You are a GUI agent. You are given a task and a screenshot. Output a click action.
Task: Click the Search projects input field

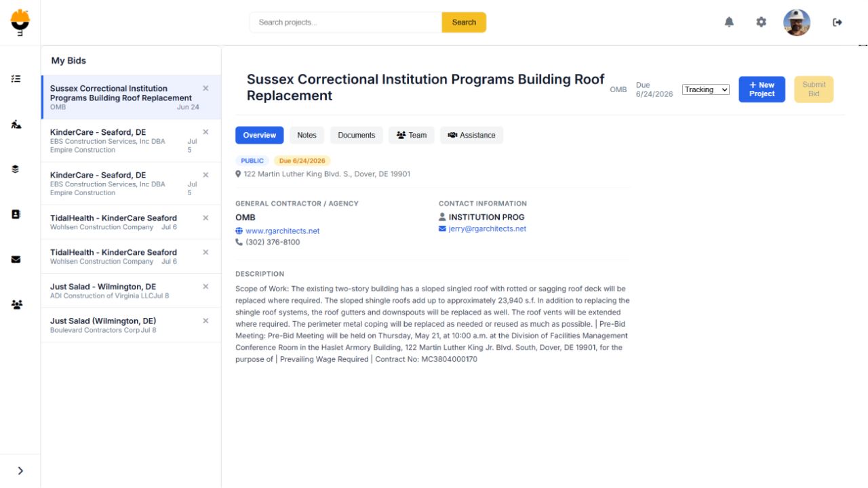[346, 22]
